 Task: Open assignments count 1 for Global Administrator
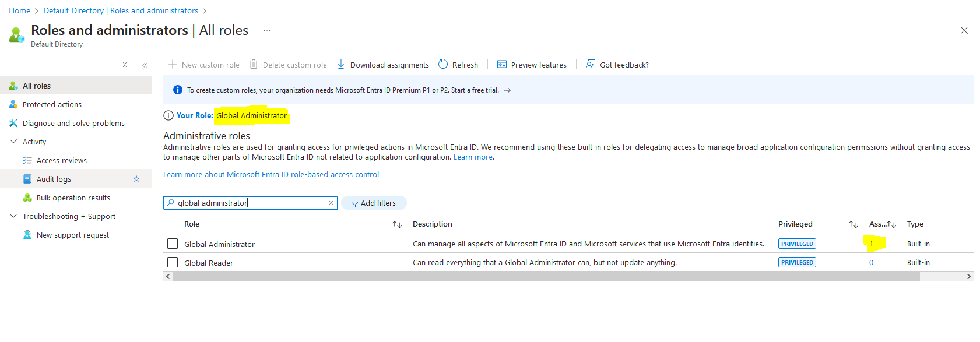click(871, 244)
